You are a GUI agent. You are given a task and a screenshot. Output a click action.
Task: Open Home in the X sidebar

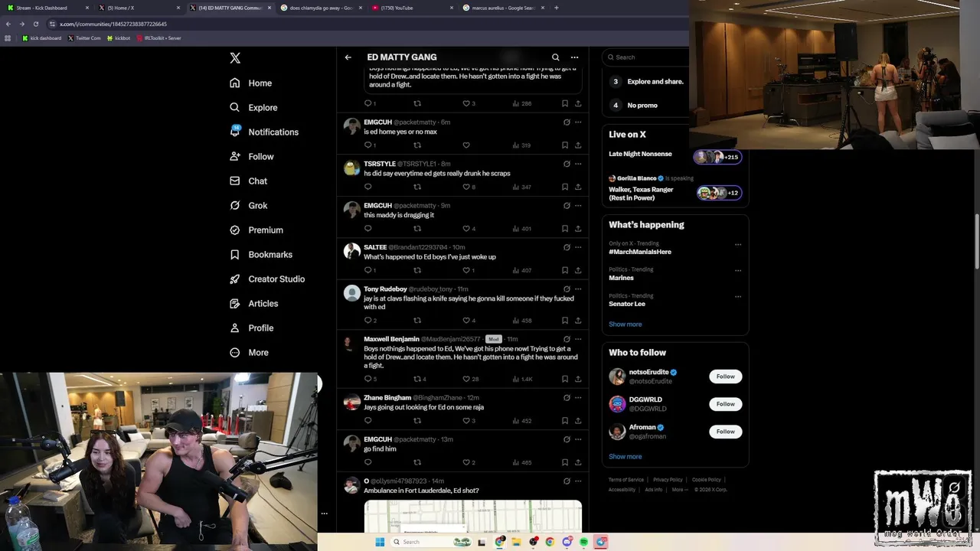click(x=250, y=83)
